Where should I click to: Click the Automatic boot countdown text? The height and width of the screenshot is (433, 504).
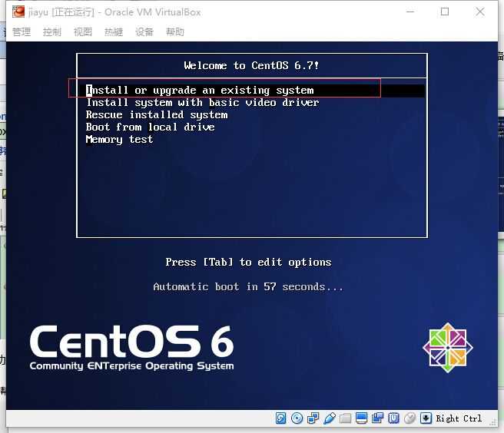click(x=248, y=286)
